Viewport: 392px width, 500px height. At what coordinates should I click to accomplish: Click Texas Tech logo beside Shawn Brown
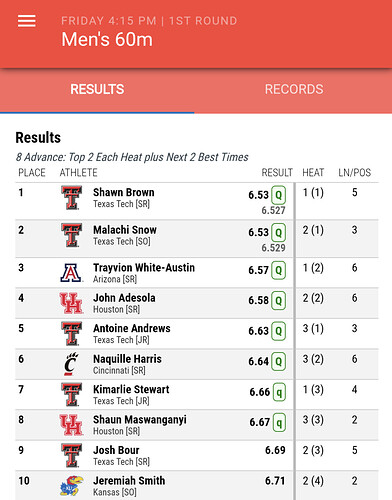tap(71, 198)
